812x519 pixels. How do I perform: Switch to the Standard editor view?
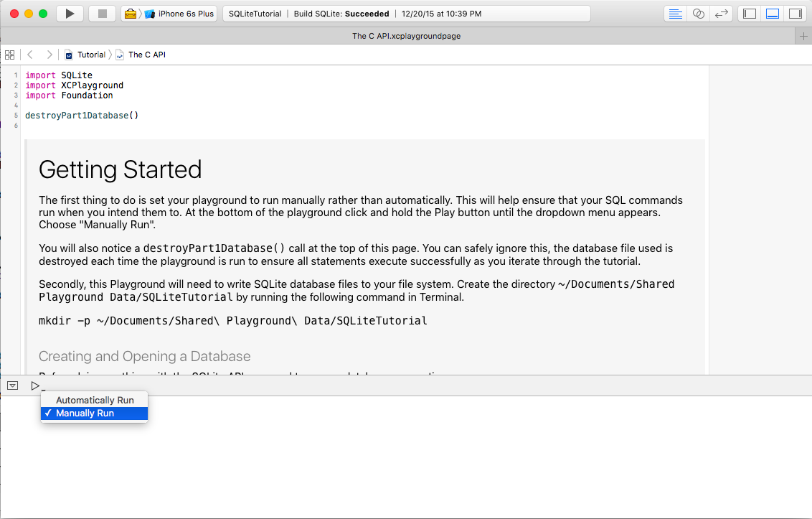click(x=675, y=14)
